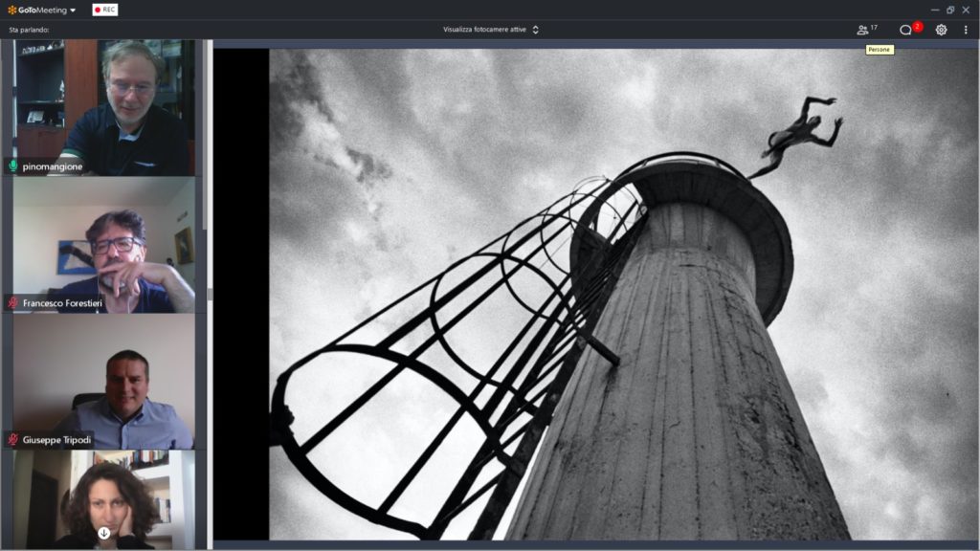
Task: Open the settings gear icon
Action: [942, 30]
